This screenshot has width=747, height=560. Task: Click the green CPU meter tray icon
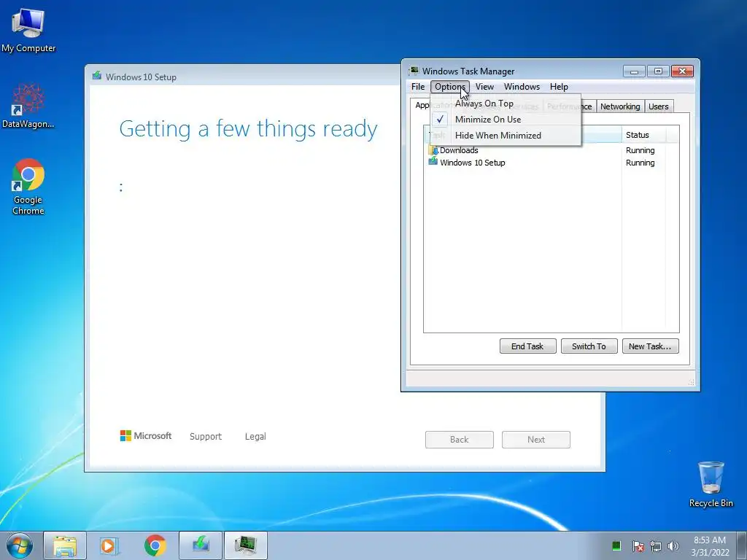click(x=616, y=545)
